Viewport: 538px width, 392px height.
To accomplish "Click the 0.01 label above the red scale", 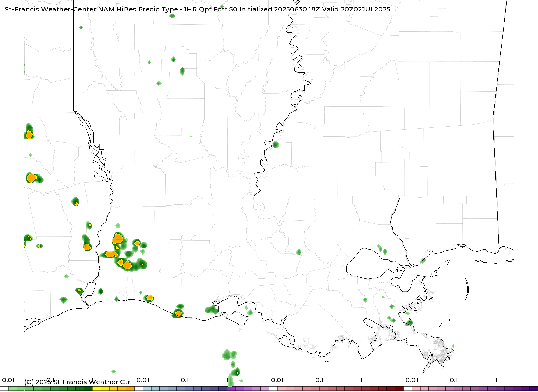I will 277,380.
